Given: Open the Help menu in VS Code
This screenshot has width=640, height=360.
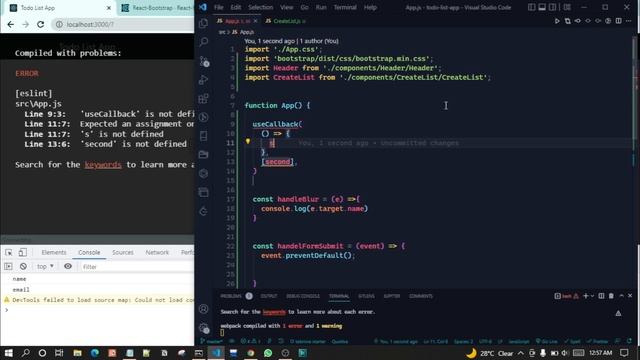Looking at the screenshot, I should pyautogui.click(x=370, y=7).
